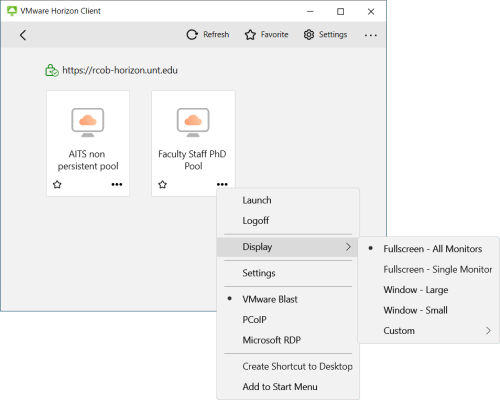The height and width of the screenshot is (400, 500).
Task: Click the secure server lock icon
Action: 52,70
